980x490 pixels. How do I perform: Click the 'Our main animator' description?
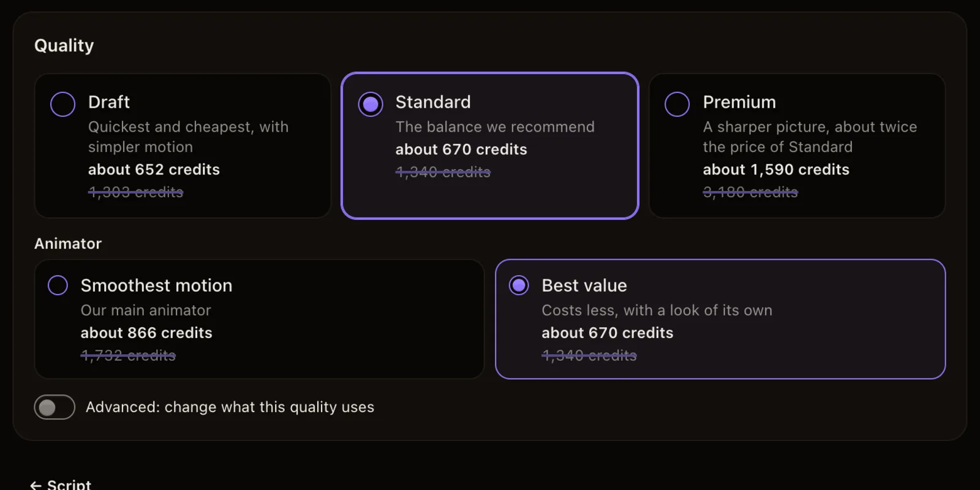click(x=146, y=311)
